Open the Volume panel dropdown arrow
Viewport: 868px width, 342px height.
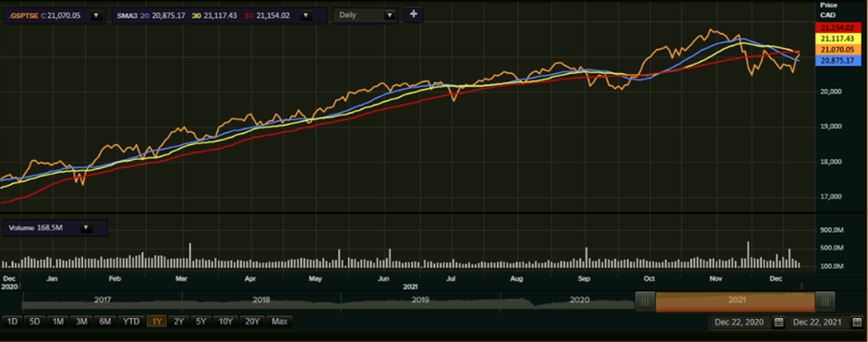(87, 227)
